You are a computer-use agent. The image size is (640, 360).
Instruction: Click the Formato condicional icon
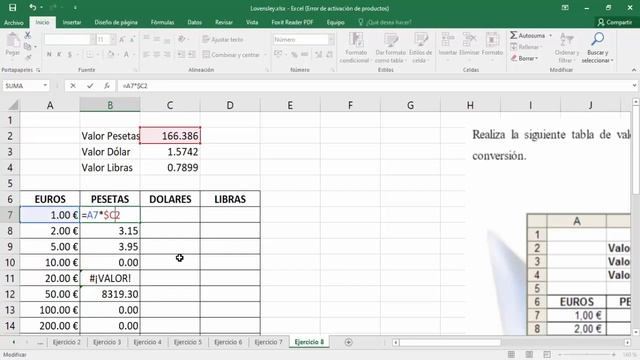tap(356, 40)
